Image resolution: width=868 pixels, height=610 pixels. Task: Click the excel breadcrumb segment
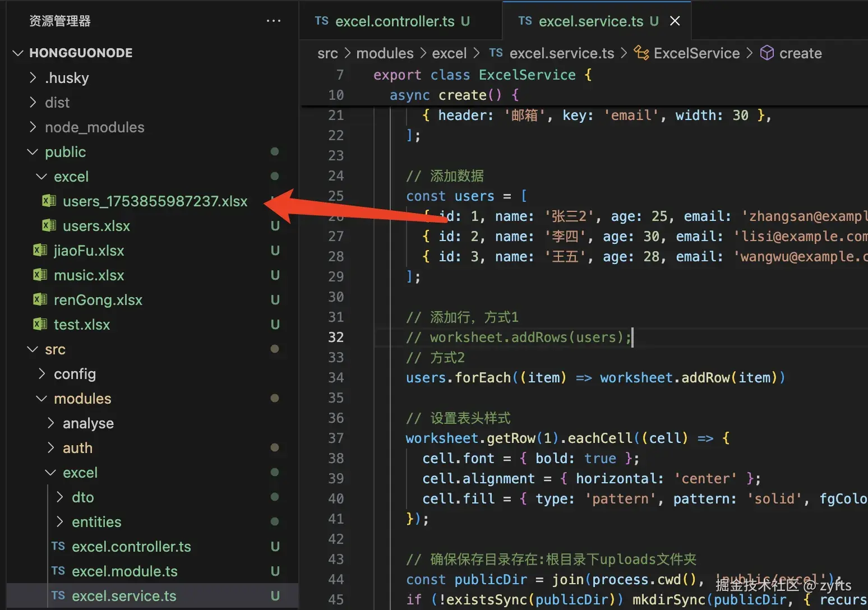tap(449, 53)
